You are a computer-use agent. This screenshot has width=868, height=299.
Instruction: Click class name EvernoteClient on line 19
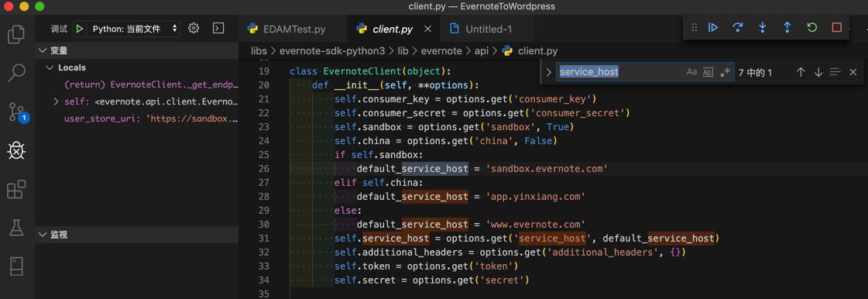point(362,71)
